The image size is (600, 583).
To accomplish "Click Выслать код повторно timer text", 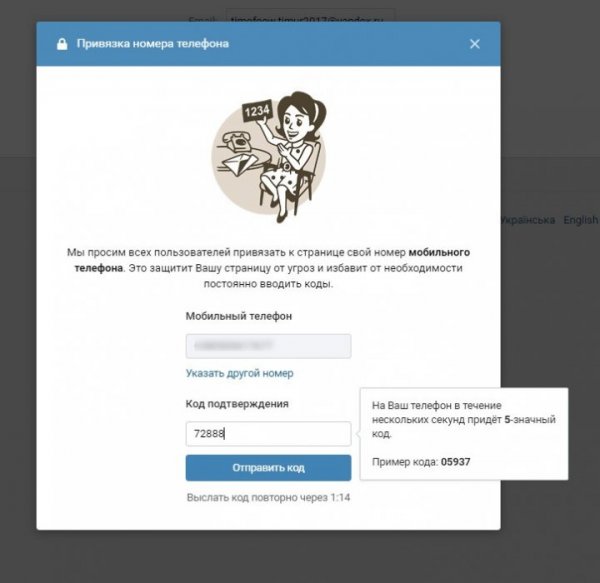I will pyautogui.click(x=268, y=497).
